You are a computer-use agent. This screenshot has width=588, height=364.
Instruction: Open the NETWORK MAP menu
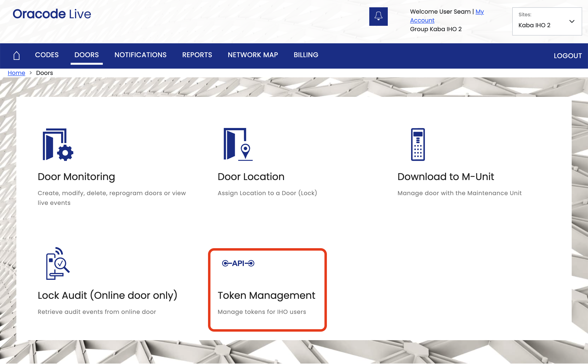[253, 55]
